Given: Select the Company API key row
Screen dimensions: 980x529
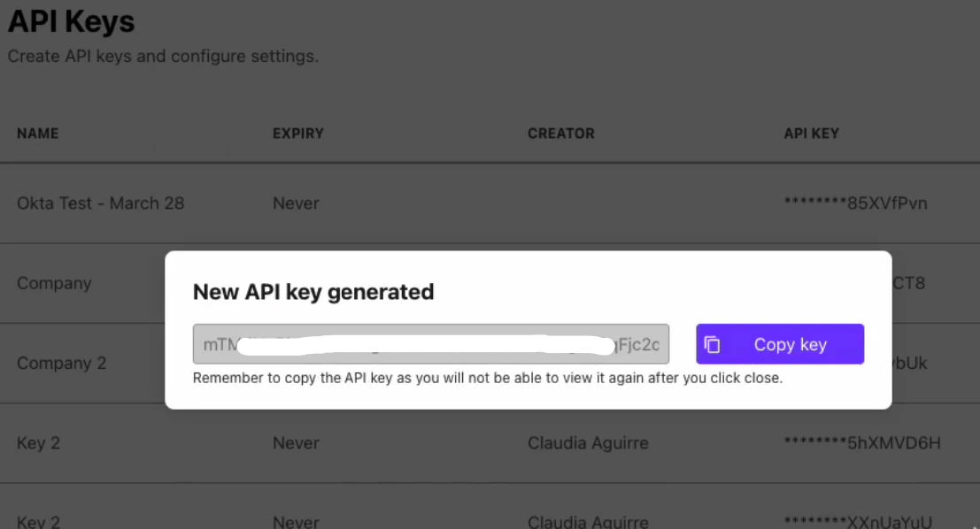Looking at the screenshot, I should click(x=54, y=283).
